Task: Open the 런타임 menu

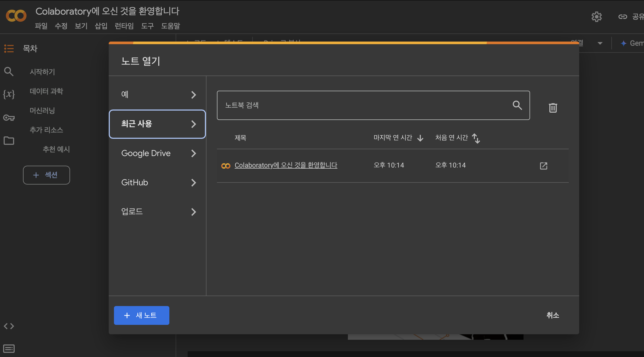Action: point(124,26)
